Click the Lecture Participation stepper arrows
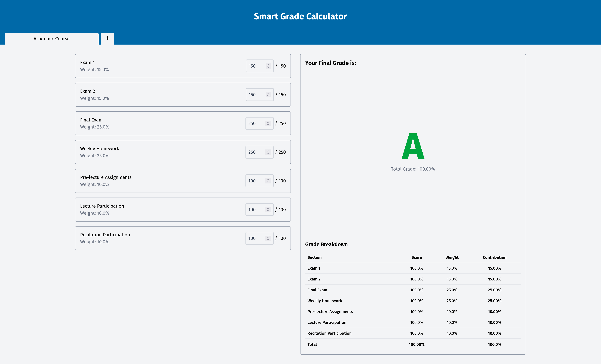The width and height of the screenshot is (601, 364). click(268, 210)
